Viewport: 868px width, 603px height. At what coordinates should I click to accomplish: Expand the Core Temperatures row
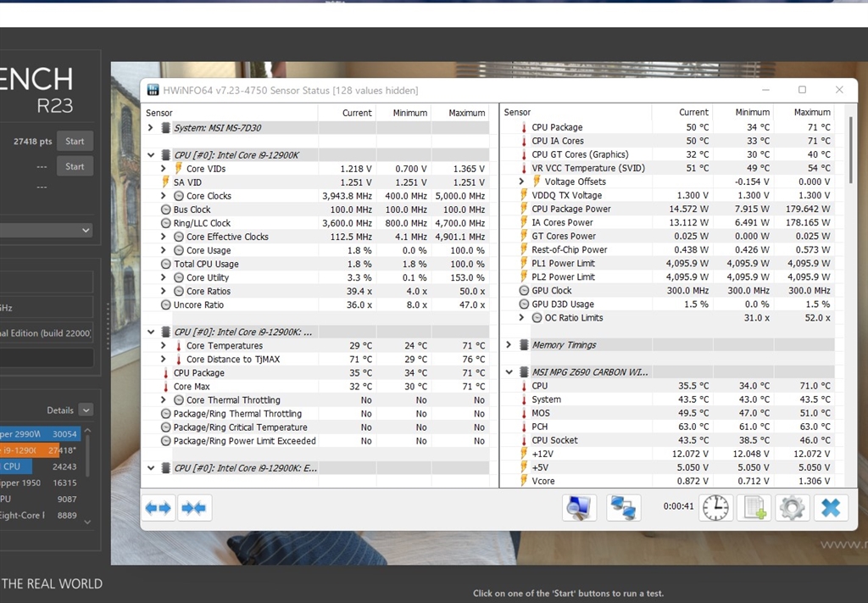[x=164, y=345]
